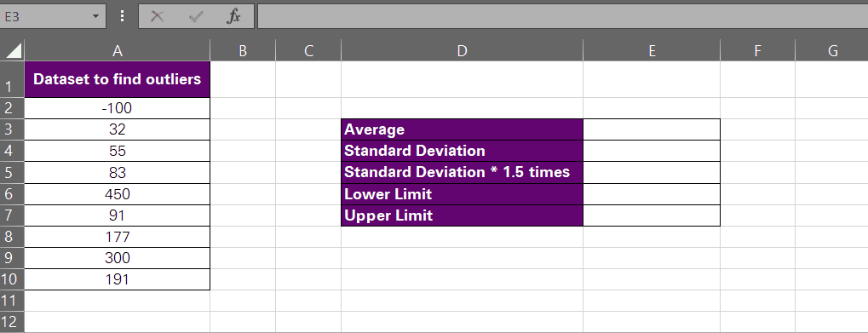Open the Name Box dropdown arrow

tap(95, 16)
